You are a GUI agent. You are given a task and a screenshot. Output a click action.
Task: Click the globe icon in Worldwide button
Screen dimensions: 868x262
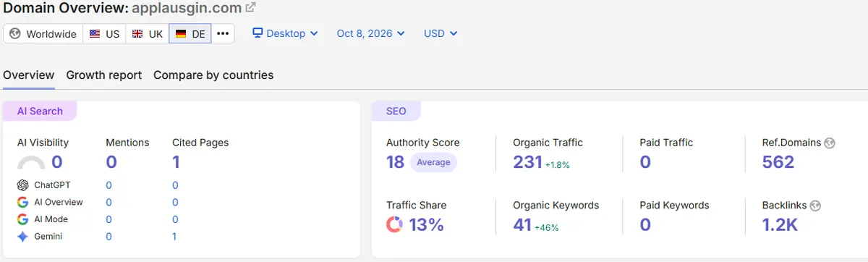click(x=15, y=34)
